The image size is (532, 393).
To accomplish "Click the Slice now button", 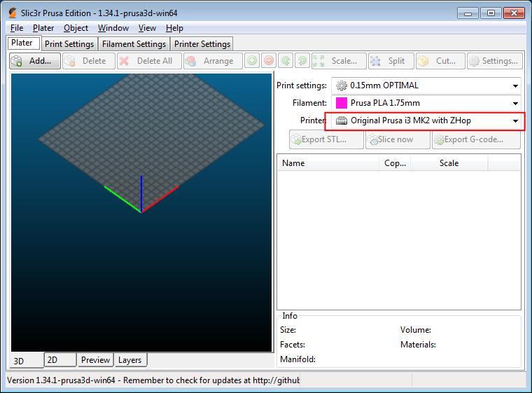I will (397, 139).
